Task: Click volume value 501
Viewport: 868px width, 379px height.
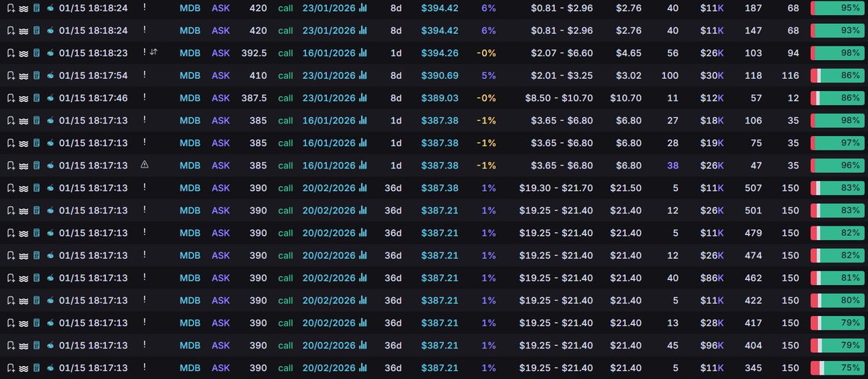Action: click(x=753, y=210)
